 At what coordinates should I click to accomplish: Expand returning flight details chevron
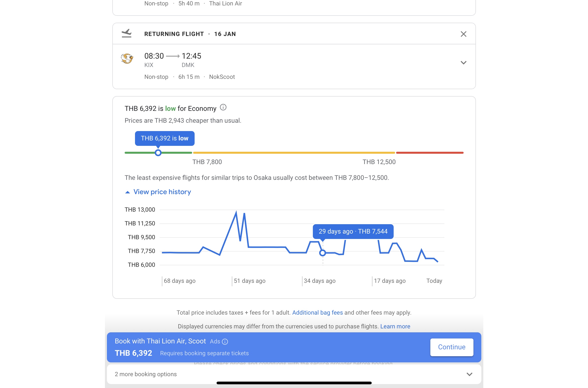(463, 63)
